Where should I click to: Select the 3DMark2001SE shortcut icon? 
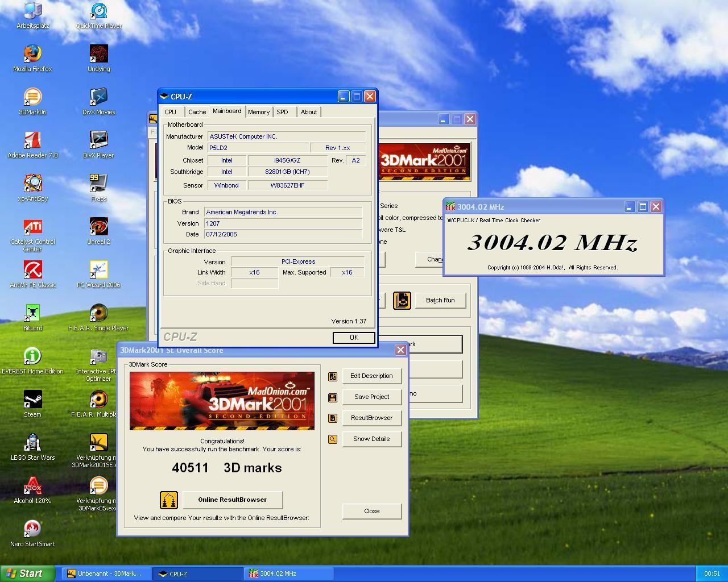[98, 451]
